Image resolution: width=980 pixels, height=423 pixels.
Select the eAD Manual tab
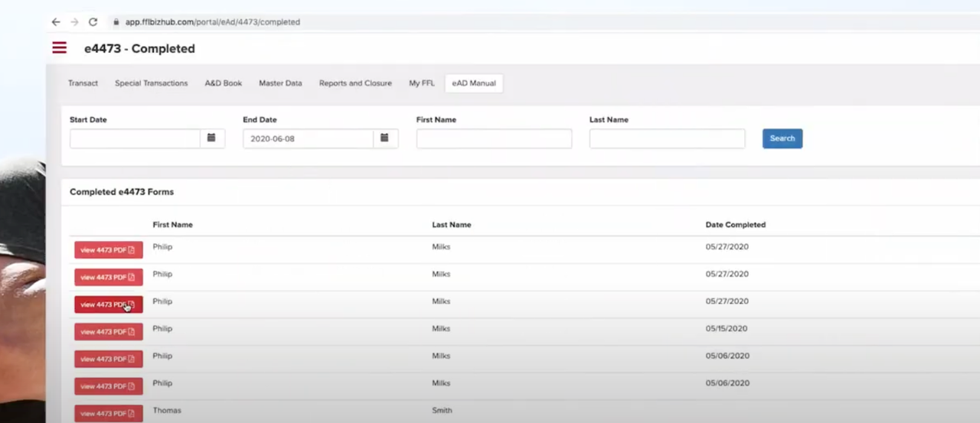pos(473,83)
